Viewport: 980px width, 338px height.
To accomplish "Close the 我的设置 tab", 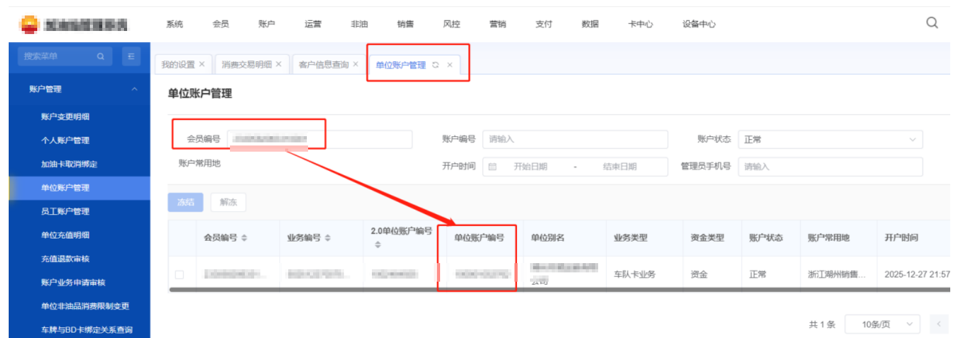I will pos(202,64).
